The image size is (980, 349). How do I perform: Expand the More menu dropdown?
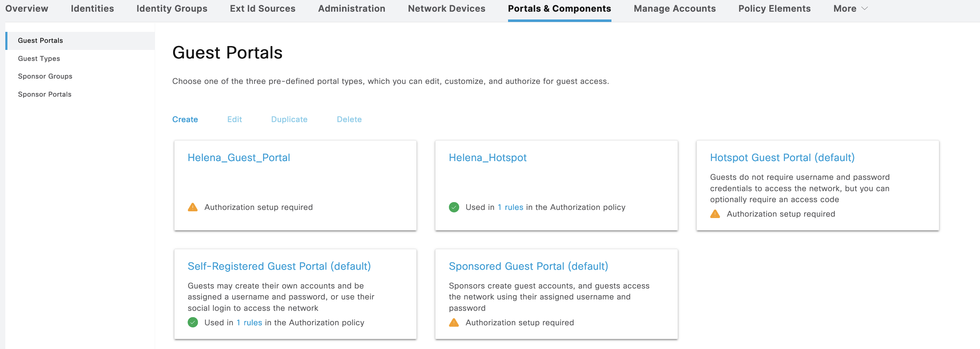[850, 9]
